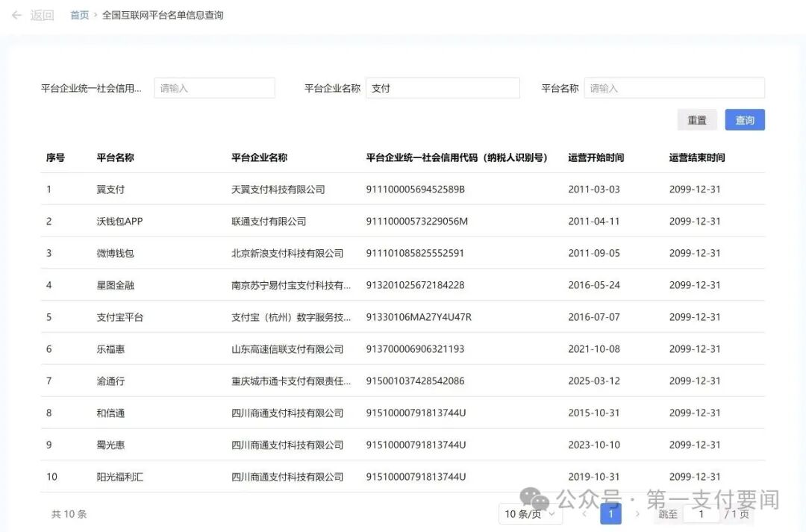Click the empty 平台名称 input box
The height and width of the screenshot is (532, 806).
(674, 87)
